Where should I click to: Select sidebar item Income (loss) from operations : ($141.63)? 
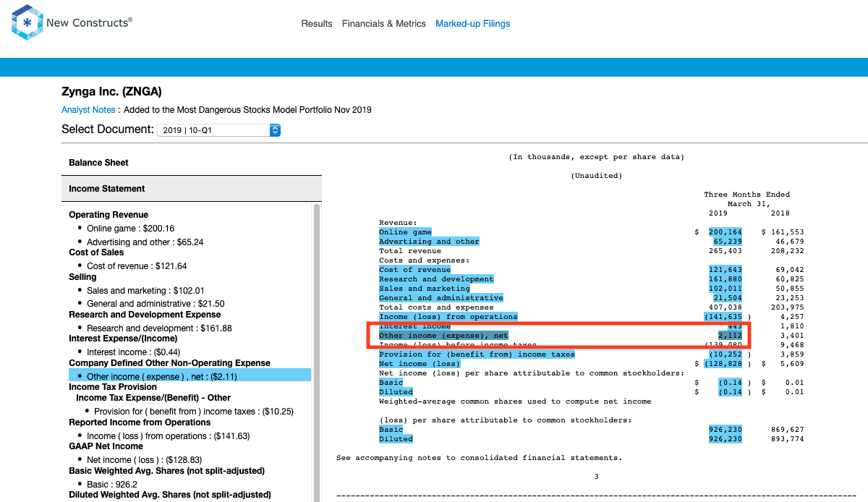pyautogui.click(x=169, y=436)
